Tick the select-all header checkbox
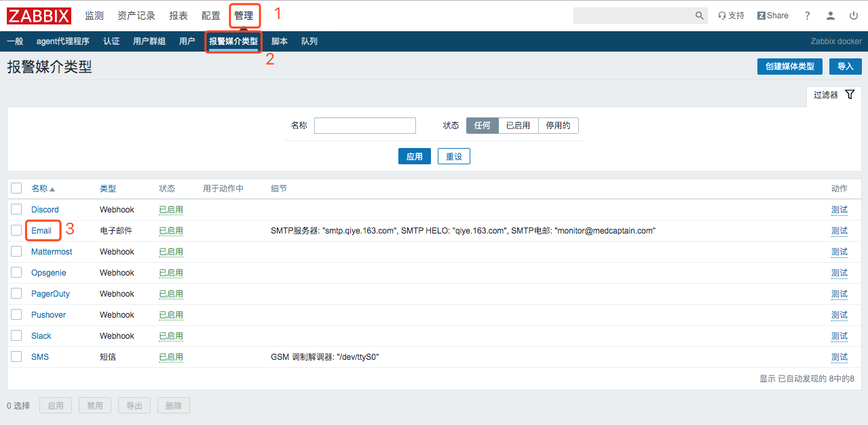The height and width of the screenshot is (425, 868). click(16, 188)
